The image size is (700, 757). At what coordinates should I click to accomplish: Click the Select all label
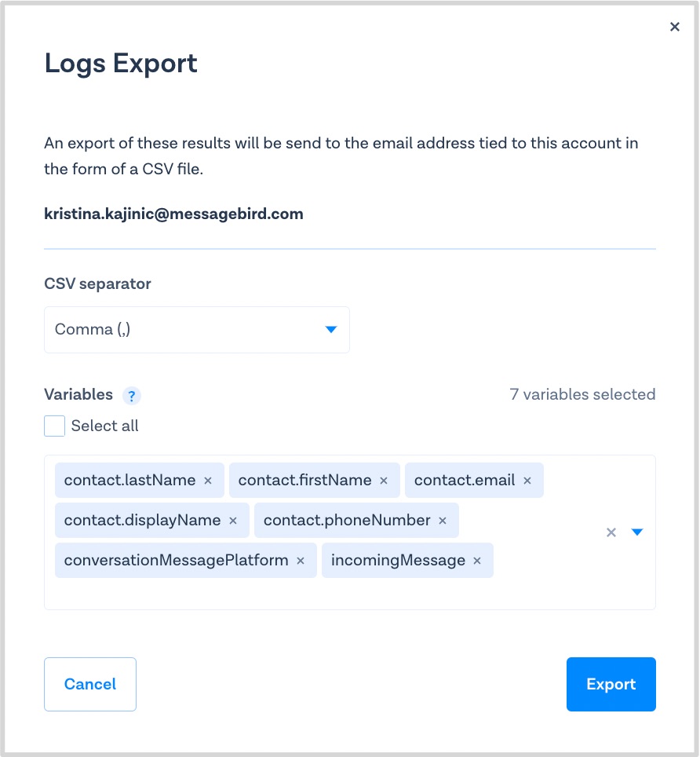point(104,426)
